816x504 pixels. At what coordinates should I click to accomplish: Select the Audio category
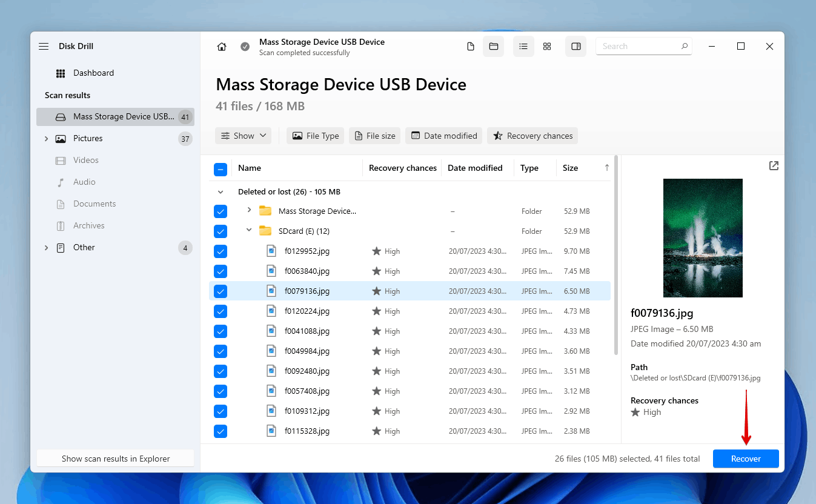[x=115, y=182]
